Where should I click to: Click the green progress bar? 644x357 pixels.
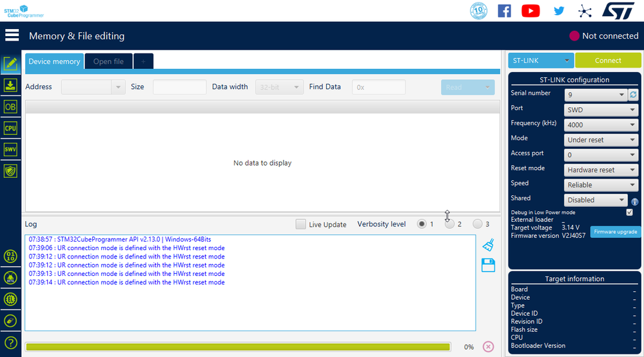pyautogui.click(x=238, y=347)
